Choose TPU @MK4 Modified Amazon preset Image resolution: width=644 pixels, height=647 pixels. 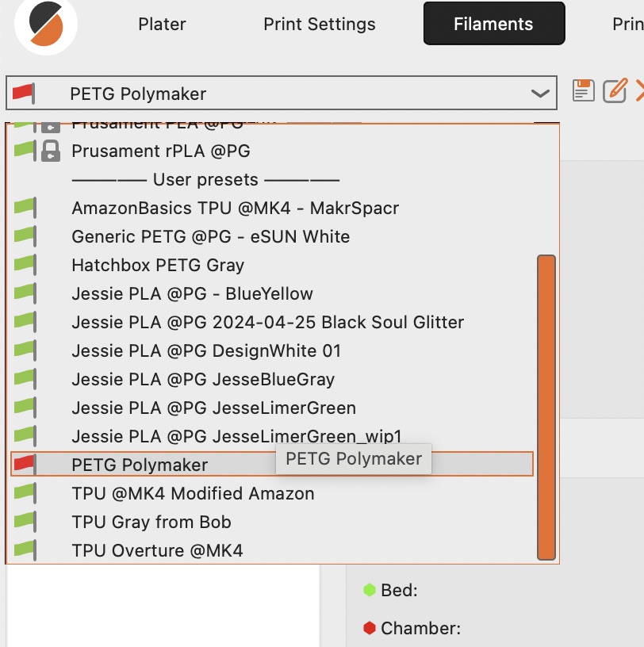coord(193,493)
